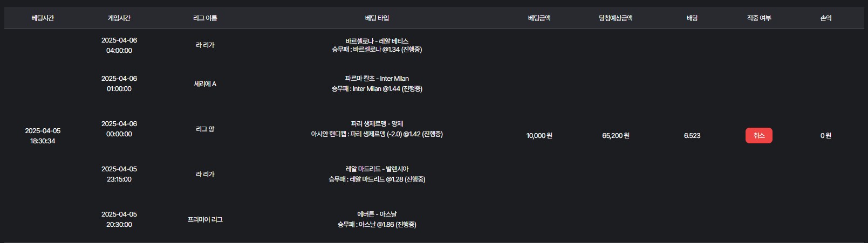Select the 배당 column header

(692, 18)
